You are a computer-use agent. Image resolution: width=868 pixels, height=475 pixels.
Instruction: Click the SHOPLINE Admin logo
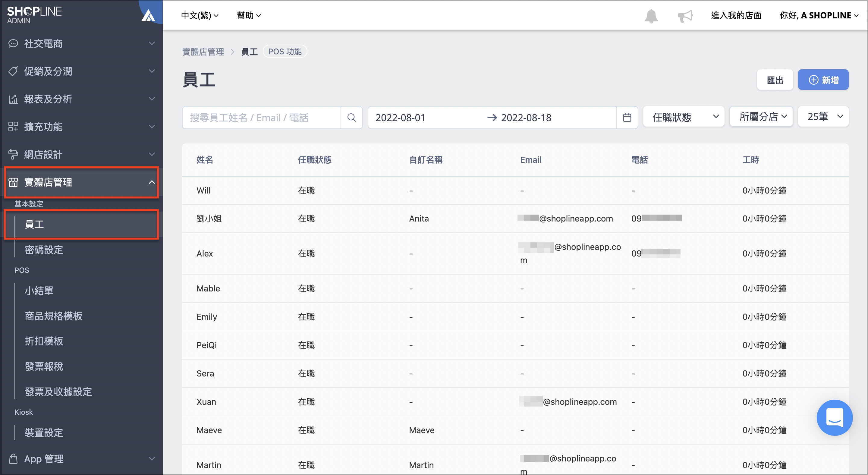[x=34, y=15]
